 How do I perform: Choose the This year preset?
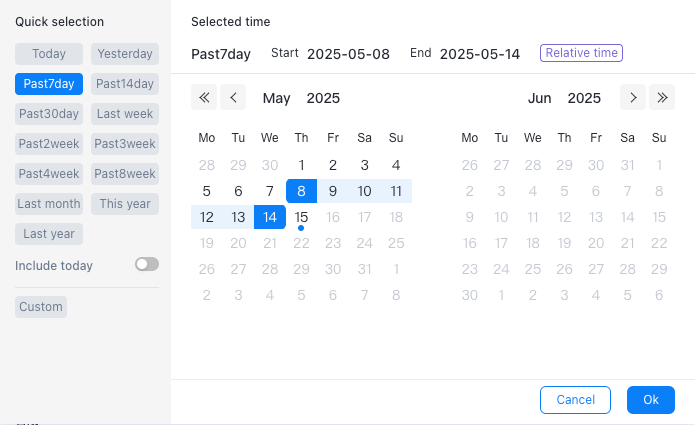click(125, 204)
